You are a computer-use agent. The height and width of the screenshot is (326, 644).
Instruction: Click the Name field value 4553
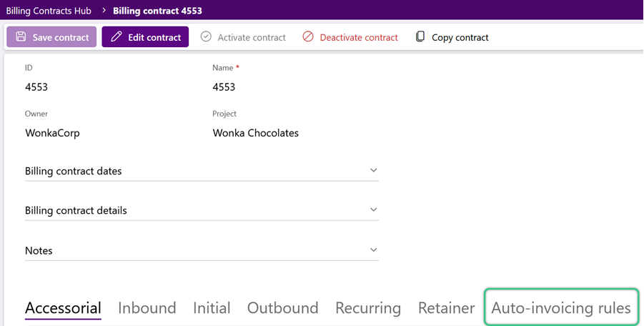pos(224,87)
